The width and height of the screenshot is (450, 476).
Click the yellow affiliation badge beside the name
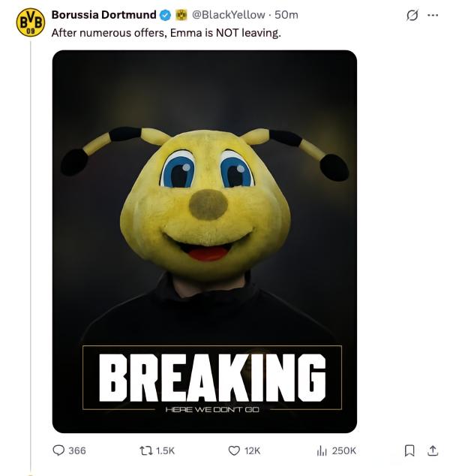point(181,15)
